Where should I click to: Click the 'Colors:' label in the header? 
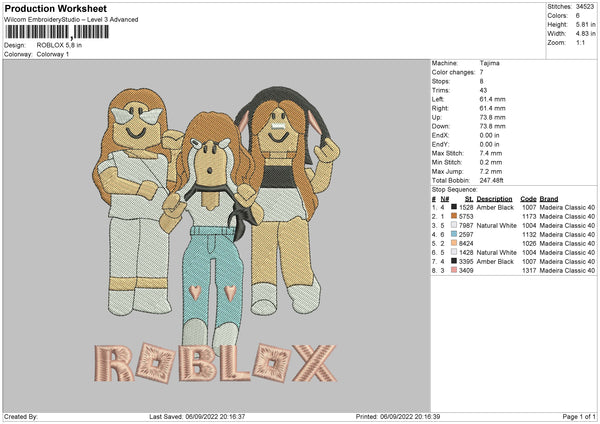coord(557,16)
